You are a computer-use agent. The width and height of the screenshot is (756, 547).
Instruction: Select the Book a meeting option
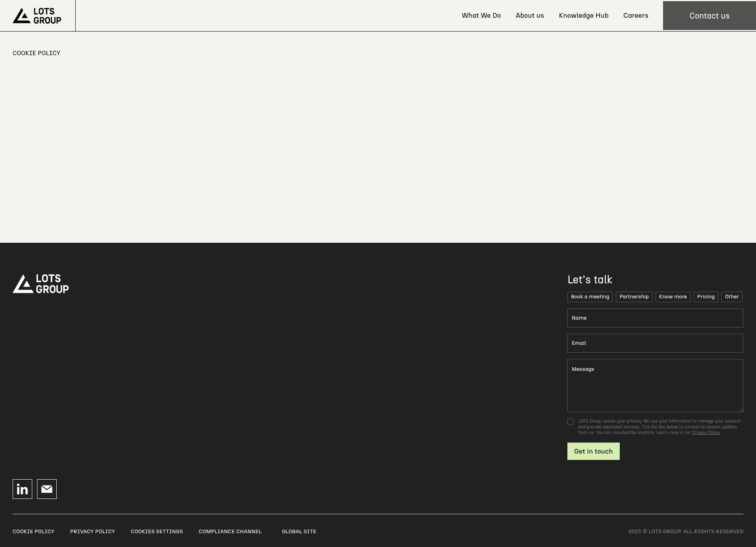(x=590, y=297)
